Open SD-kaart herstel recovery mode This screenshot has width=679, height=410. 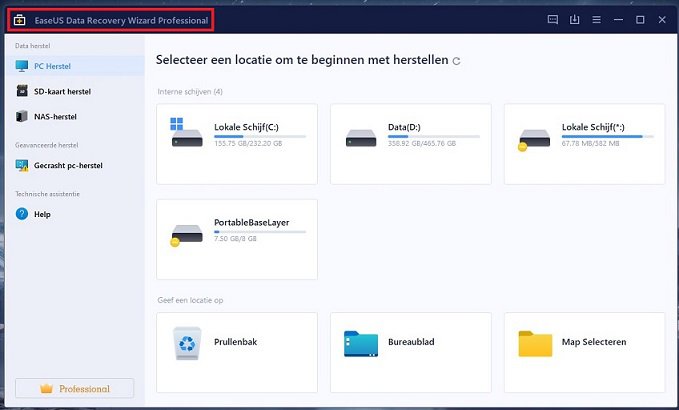click(x=61, y=92)
